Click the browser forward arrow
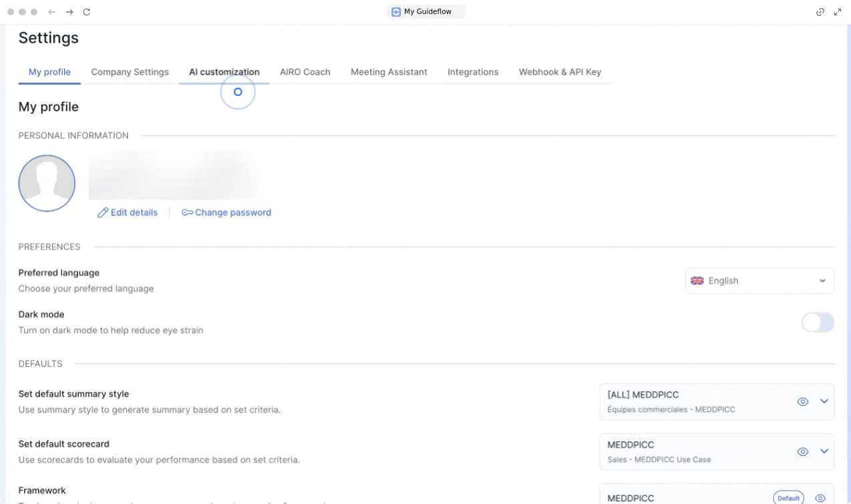The height and width of the screenshot is (504, 851). pos(69,12)
